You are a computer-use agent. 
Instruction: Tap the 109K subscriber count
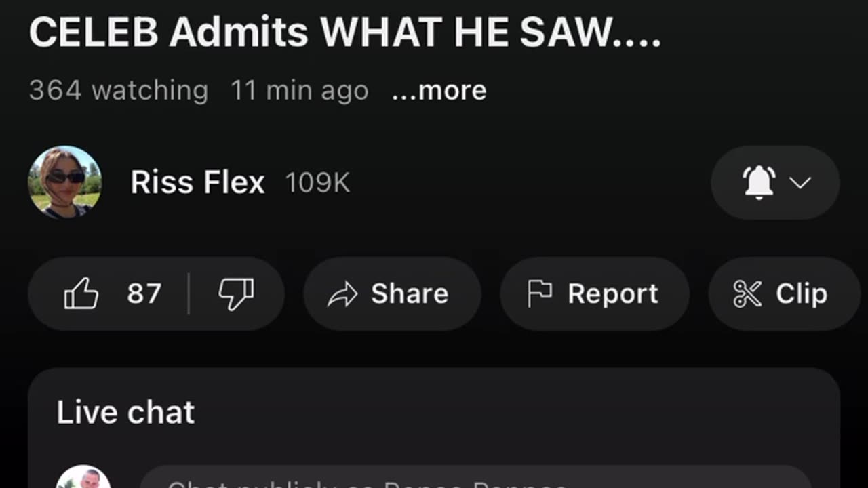pyautogui.click(x=317, y=182)
